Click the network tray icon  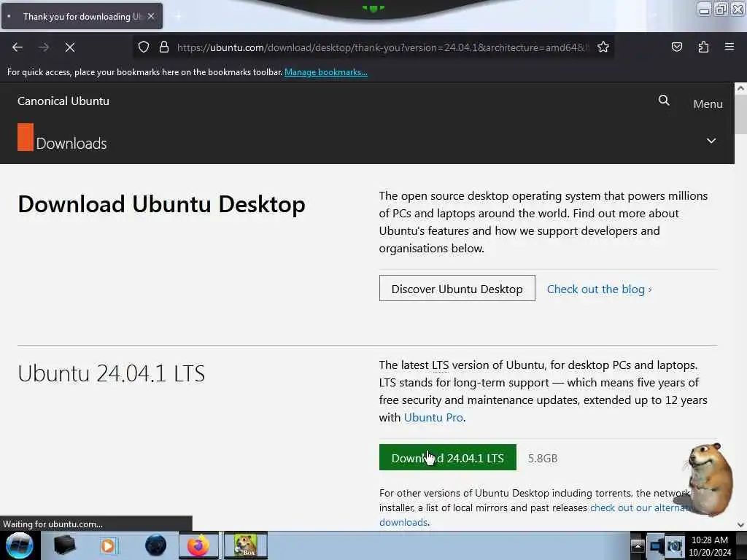(x=656, y=545)
